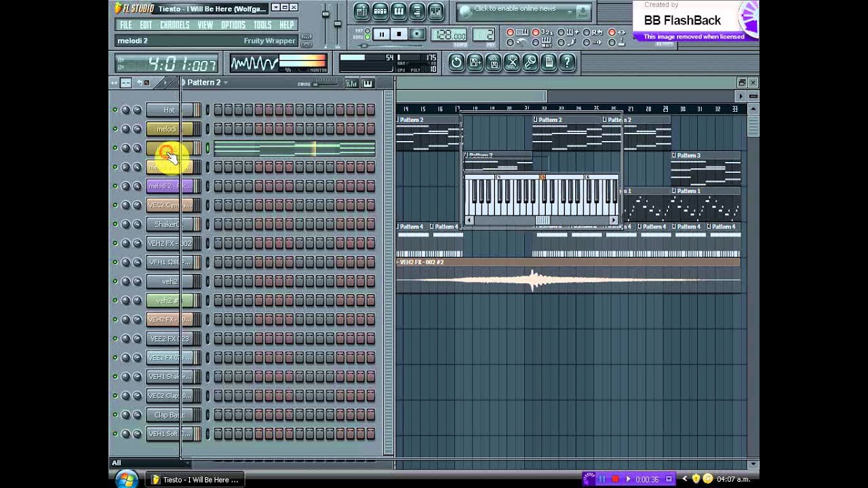Open the FL Studio title bar menu arrow
This screenshot has height=488, width=868.
pos(275,8)
